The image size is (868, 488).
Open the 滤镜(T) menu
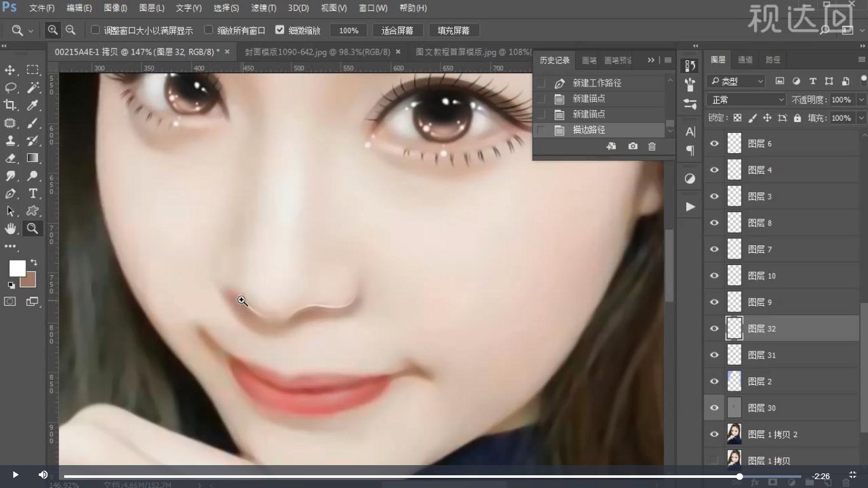tap(264, 8)
